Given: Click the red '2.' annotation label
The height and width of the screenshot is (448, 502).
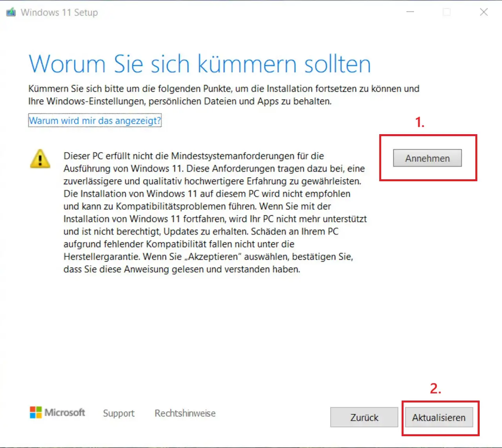Looking at the screenshot, I should (x=435, y=388).
